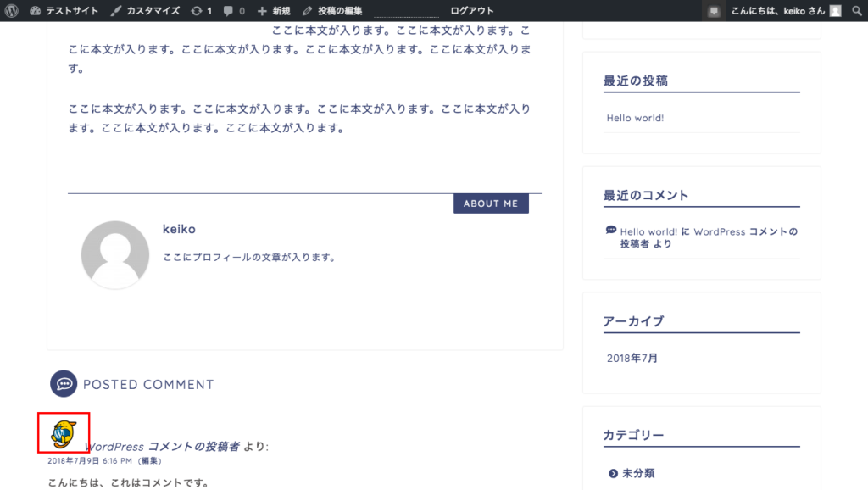Viewport: 868px width, 490px height.
Task: Open the WordPress コメントの投稿者 link in the comment
Action: click(x=162, y=446)
